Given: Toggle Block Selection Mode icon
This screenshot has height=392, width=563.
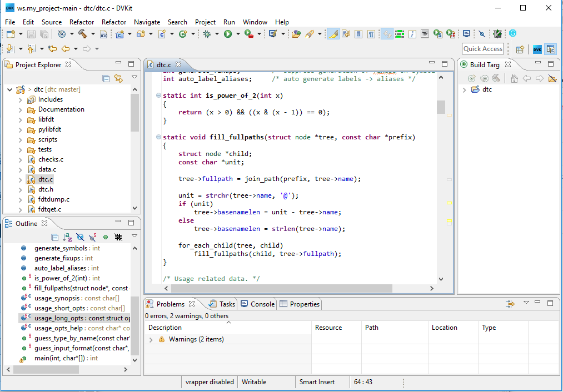Looking at the screenshot, I should [358, 34].
